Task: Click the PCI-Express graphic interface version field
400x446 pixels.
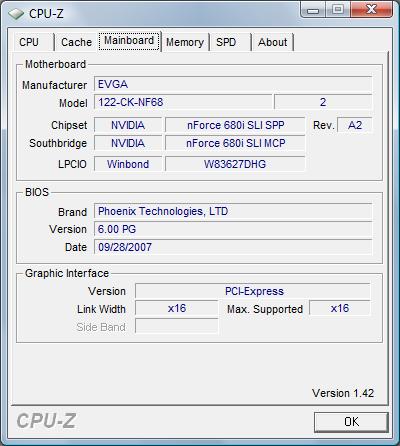Action: tap(253, 291)
